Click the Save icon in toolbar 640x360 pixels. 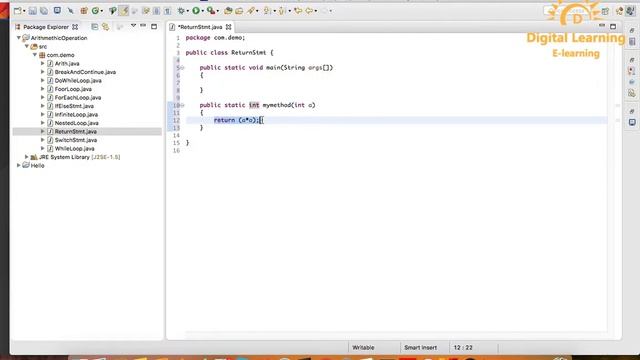pos(33,11)
